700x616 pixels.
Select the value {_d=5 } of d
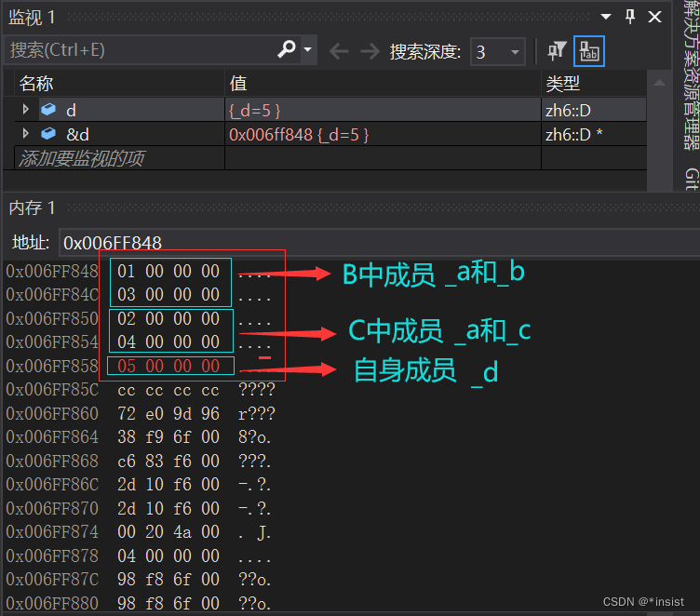click(254, 110)
